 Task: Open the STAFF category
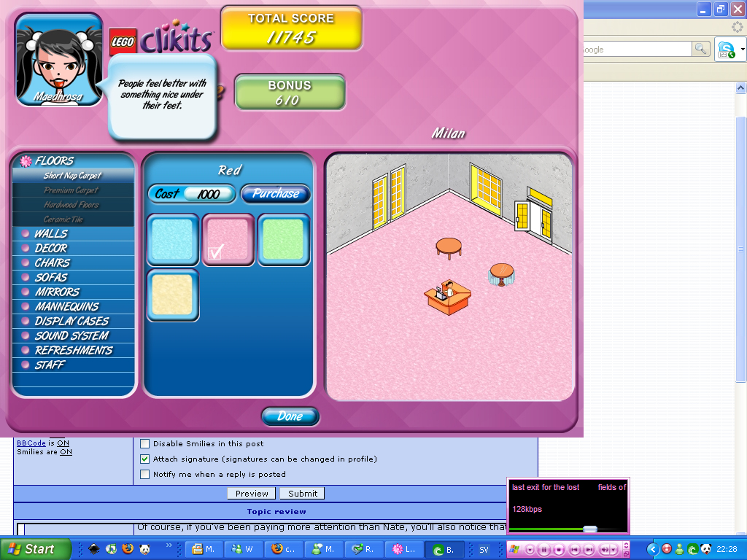pyautogui.click(x=74, y=365)
